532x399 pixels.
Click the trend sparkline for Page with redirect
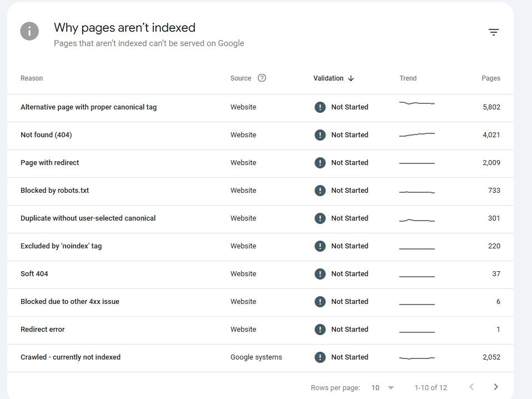point(417,163)
